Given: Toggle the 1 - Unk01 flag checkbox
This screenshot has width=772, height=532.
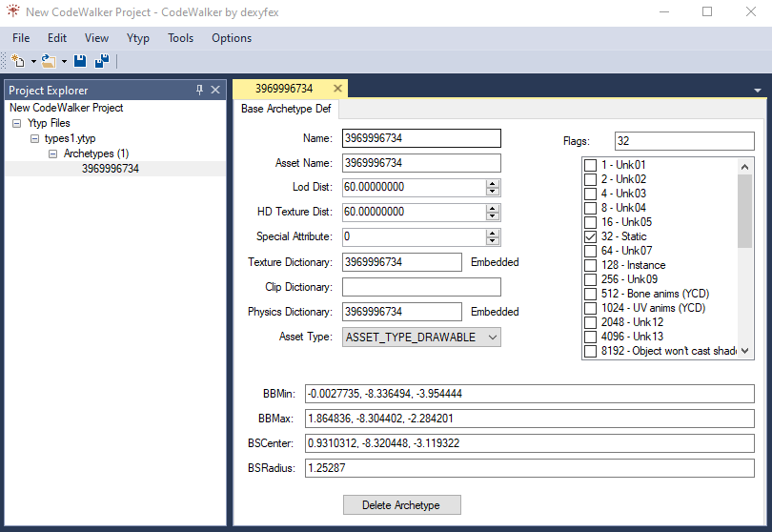Looking at the screenshot, I should point(590,165).
